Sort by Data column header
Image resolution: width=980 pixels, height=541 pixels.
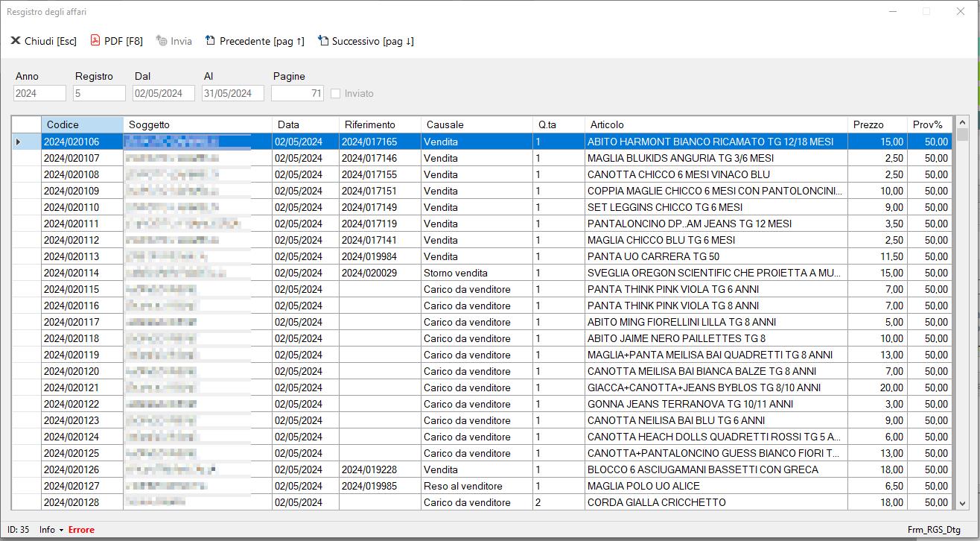tap(305, 124)
